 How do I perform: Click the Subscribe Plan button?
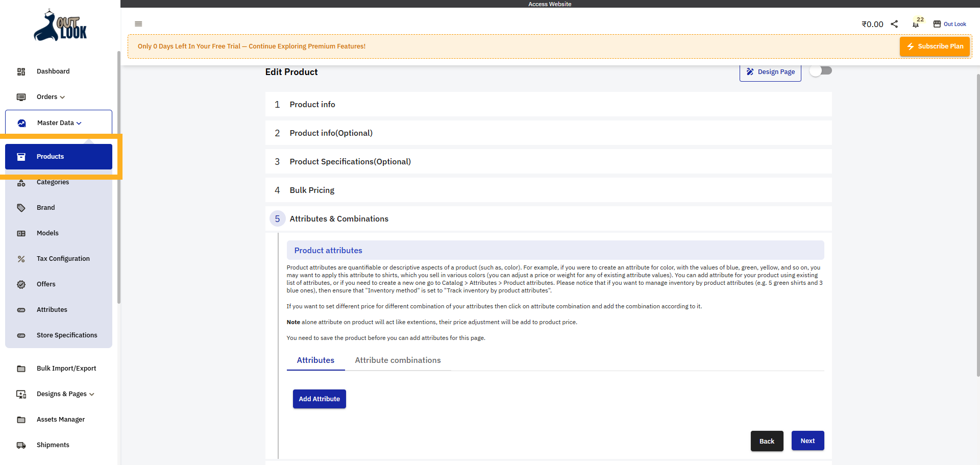(935, 46)
